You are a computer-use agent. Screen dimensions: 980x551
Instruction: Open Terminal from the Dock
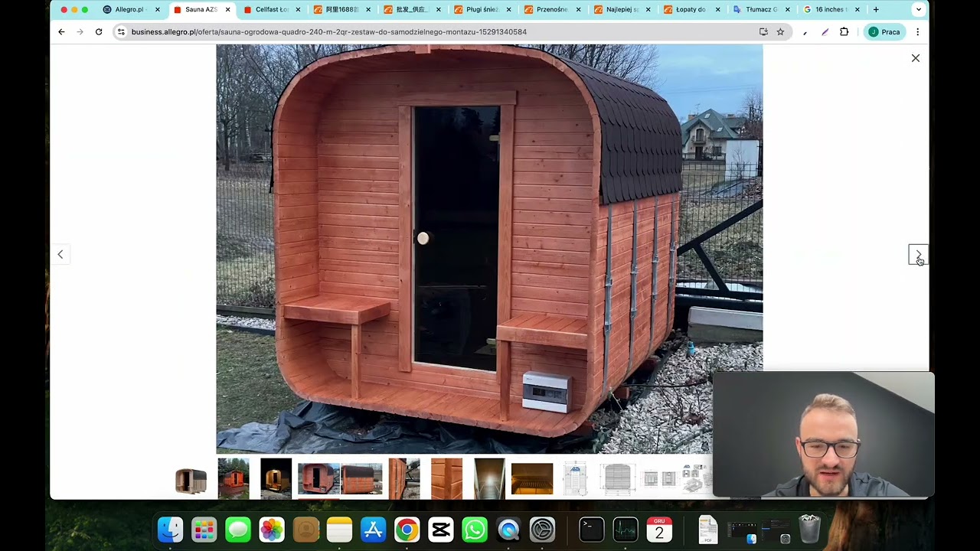[x=591, y=530]
